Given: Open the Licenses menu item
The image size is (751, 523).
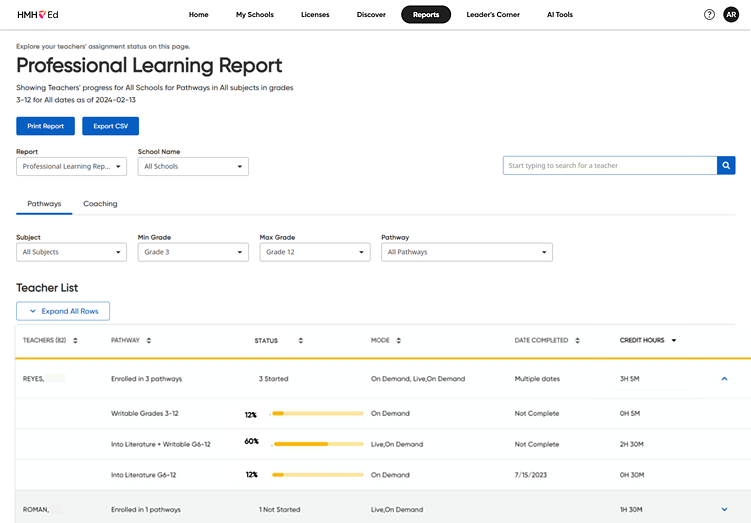Looking at the screenshot, I should pos(315,15).
